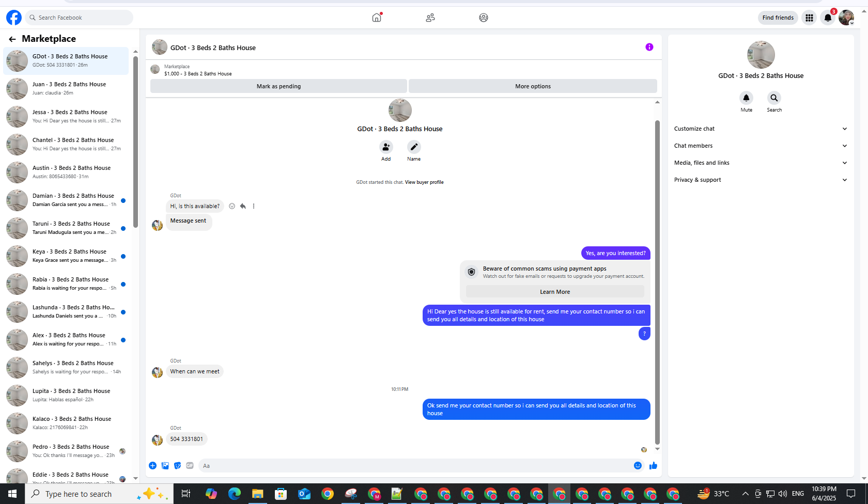868x504 pixels.
Task: Open more actions plus icon in composer
Action: pyautogui.click(x=153, y=466)
